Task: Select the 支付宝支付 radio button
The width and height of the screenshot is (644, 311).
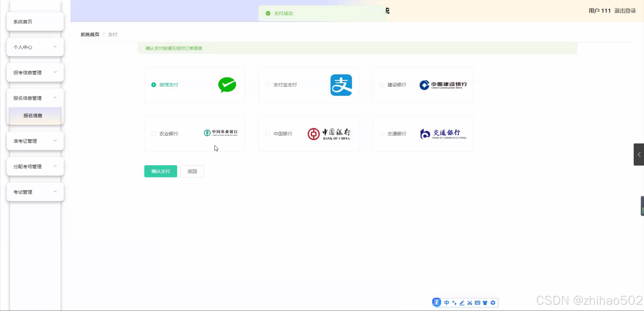Action: [x=267, y=85]
